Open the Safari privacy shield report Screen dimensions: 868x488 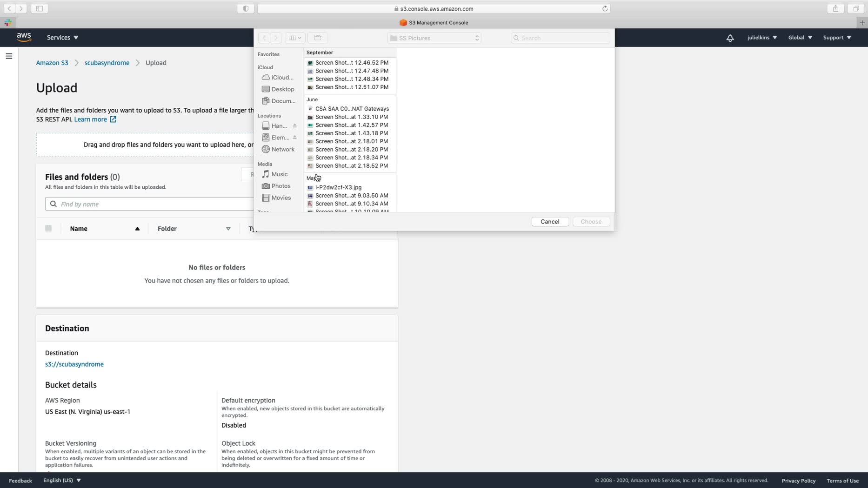pos(246,8)
